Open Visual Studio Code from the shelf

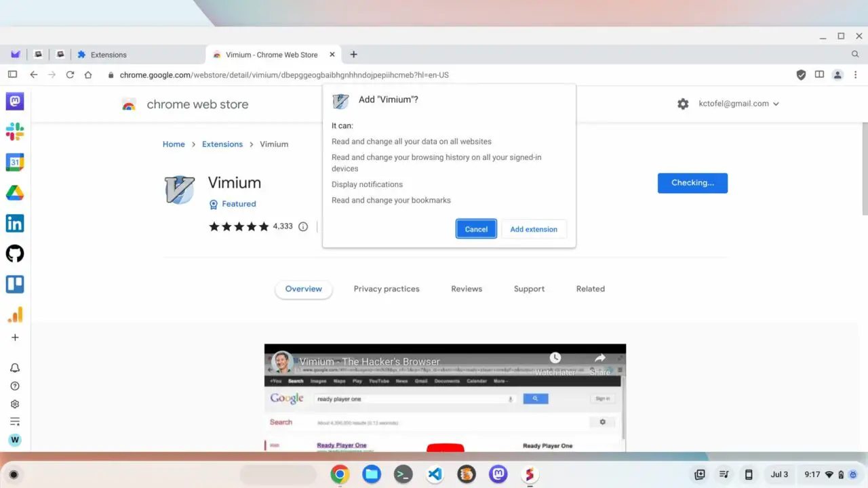click(435, 474)
